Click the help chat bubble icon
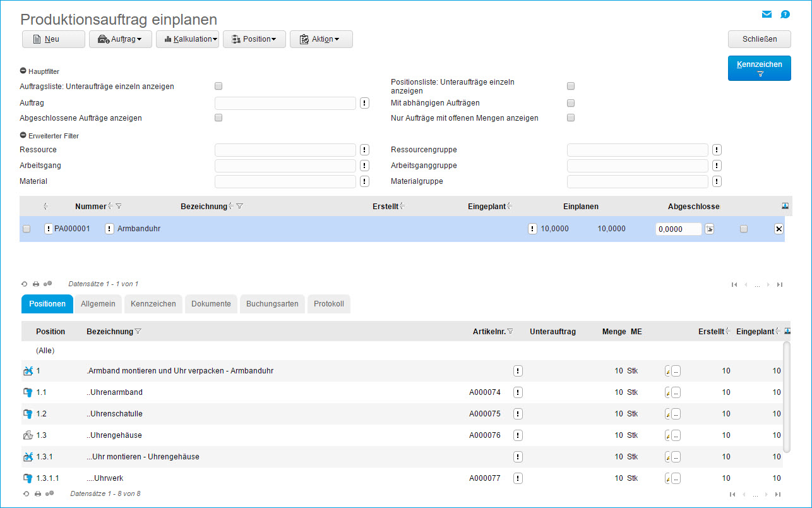Screen dimensions: 812x508 (785, 15)
